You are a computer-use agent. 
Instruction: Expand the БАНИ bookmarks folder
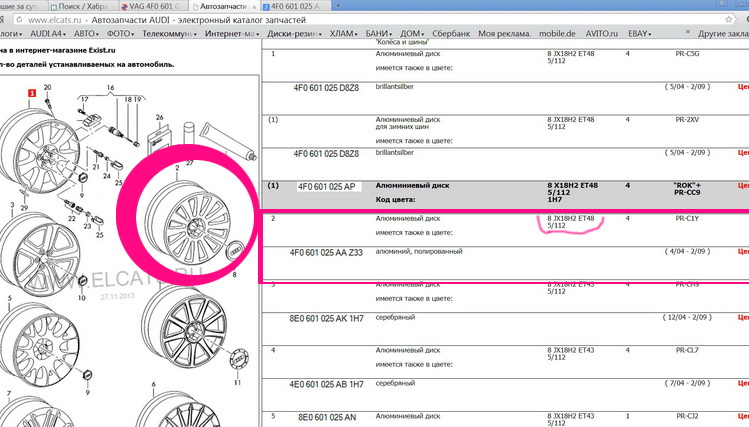378,33
